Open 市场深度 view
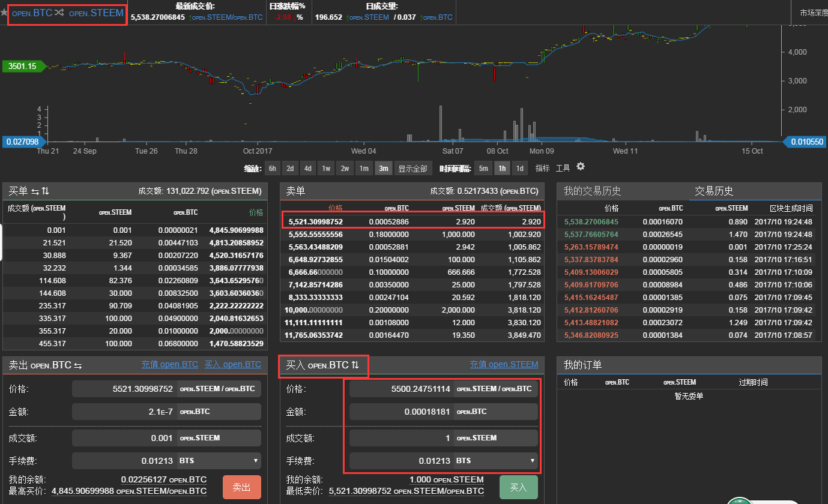 click(814, 13)
